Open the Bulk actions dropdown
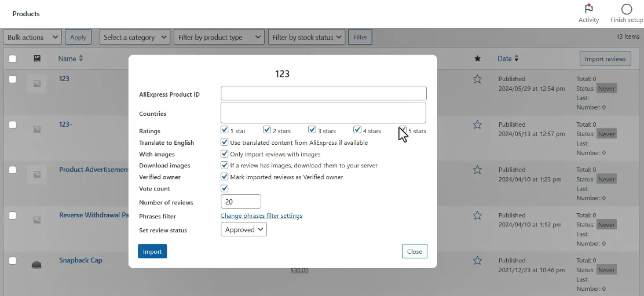644x296 pixels. click(32, 37)
